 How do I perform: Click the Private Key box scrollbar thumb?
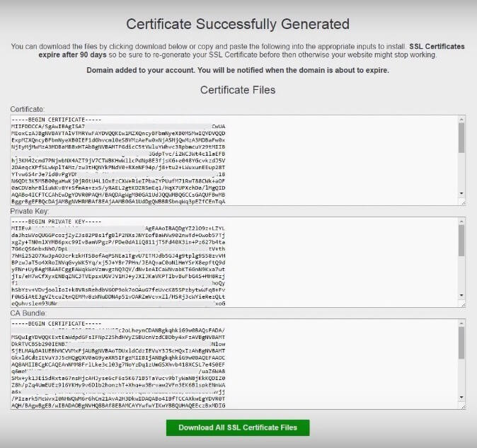click(461, 241)
